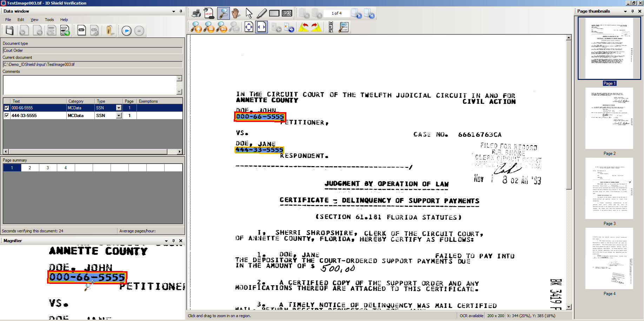Uncheck the 444-33-5555 SSN entry
The width and height of the screenshot is (644, 321).
[6, 115]
